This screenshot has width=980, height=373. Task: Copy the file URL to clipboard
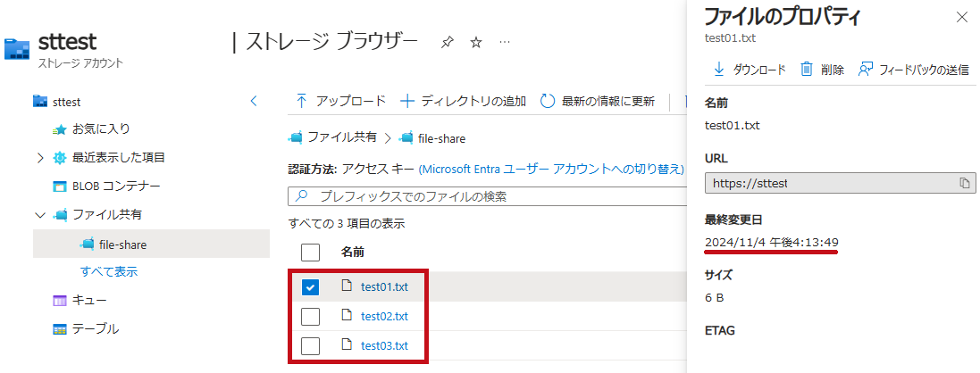965,183
